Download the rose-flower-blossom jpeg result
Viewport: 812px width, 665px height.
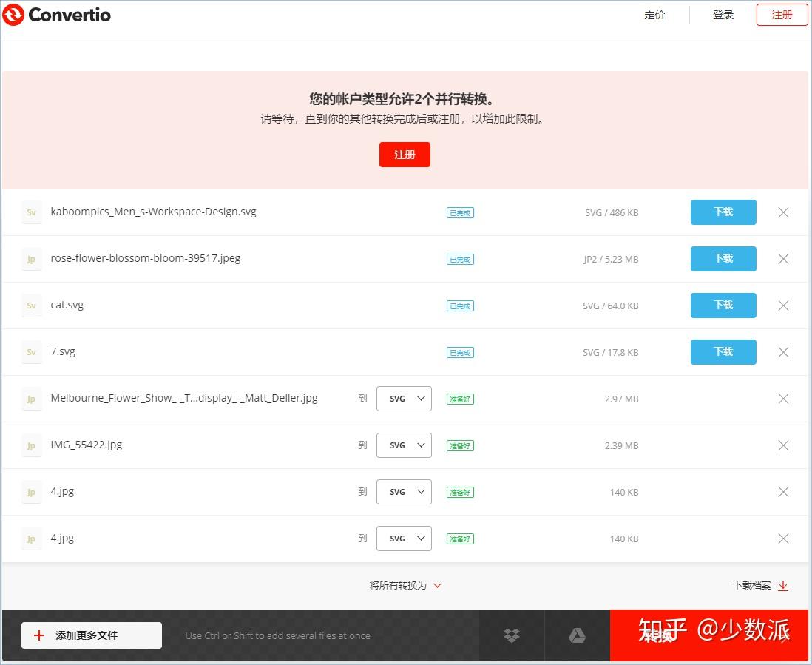(723, 258)
